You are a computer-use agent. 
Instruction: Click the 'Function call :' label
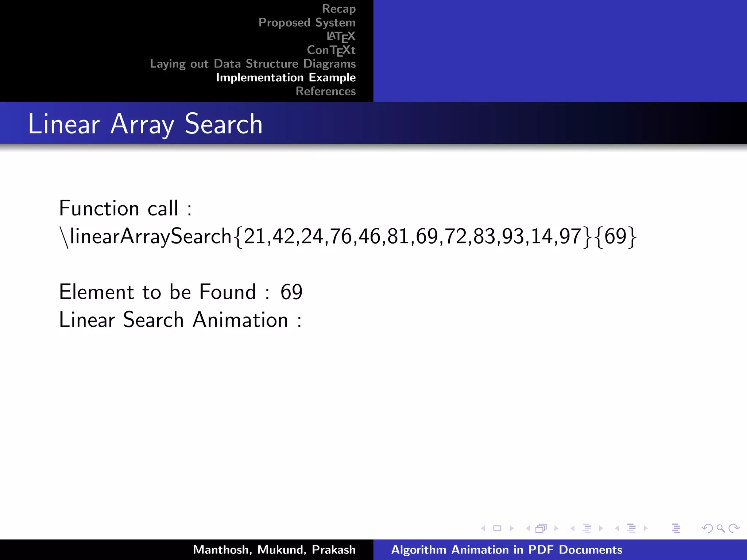[125, 208]
